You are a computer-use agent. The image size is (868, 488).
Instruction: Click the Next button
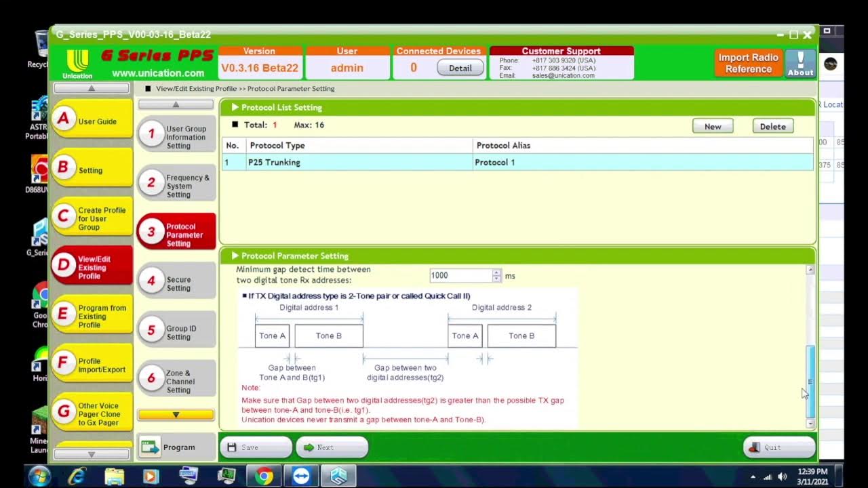(x=332, y=447)
